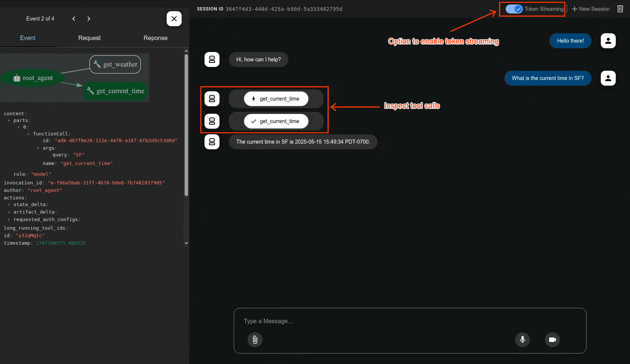Disable the Token Streaming toggle
This screenshot has width=630, height=364.
(x=515, y=9)
